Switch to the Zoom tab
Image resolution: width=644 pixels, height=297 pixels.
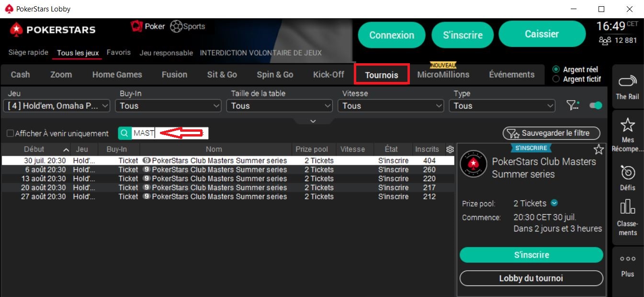point(61,75)
